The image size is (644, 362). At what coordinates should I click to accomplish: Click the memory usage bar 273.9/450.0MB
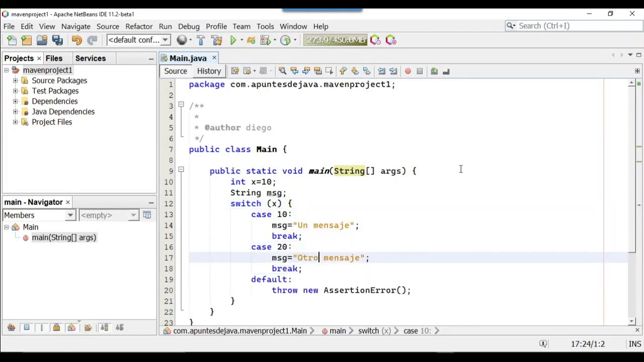click(x=336, y=40)
